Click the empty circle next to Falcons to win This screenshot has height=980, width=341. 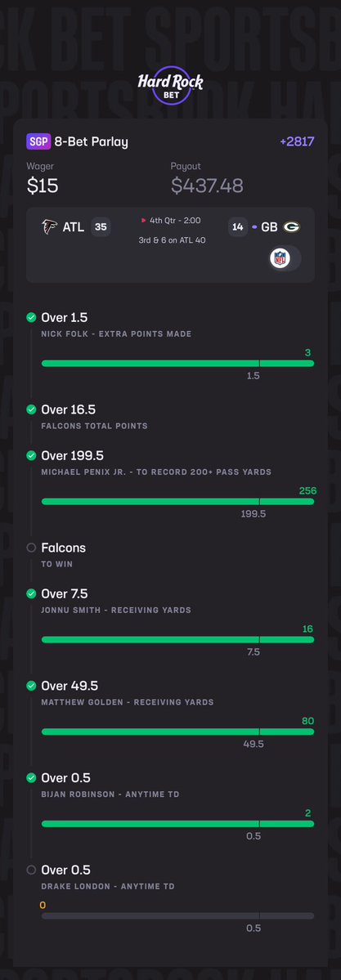tap(31, 548)
